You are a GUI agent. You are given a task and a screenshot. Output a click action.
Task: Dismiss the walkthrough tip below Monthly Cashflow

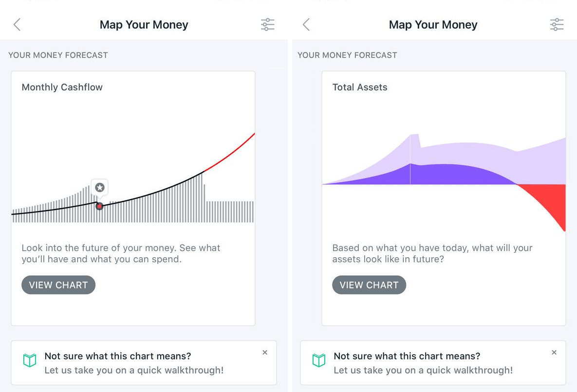coord(265,353)
